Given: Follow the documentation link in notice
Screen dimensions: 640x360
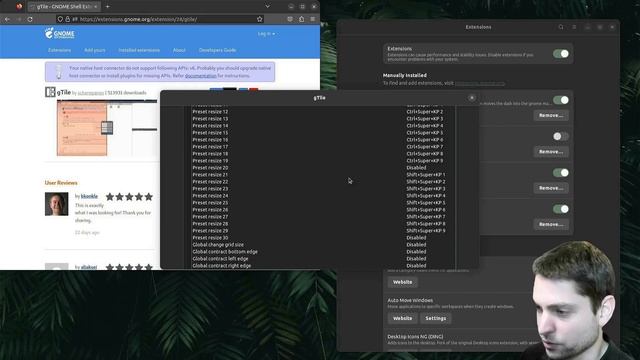Looking at the screenshot, I should pyautogui.click(x=201, y=76).
